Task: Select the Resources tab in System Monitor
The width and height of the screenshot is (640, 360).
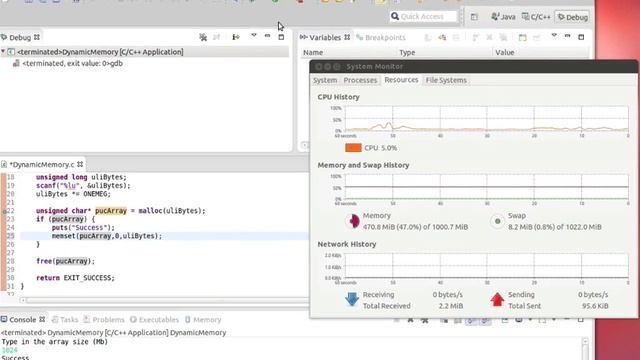Action: 401,80
